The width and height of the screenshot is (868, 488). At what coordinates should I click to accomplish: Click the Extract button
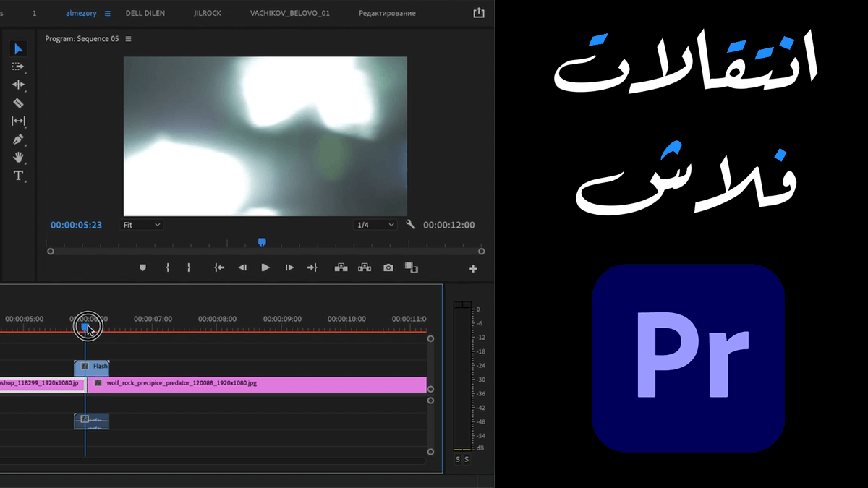coord(365,267)
